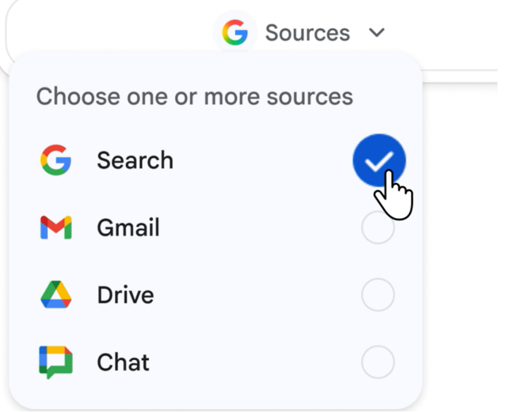Click the "Choose one or more sources" heading
This screenshot has height=412, width=532.
point(195,97)
